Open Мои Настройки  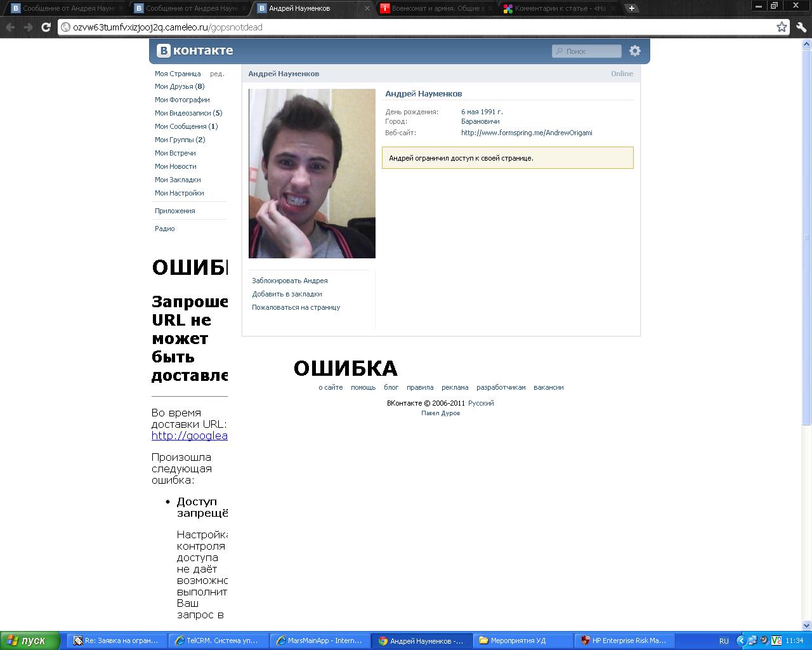180,193
